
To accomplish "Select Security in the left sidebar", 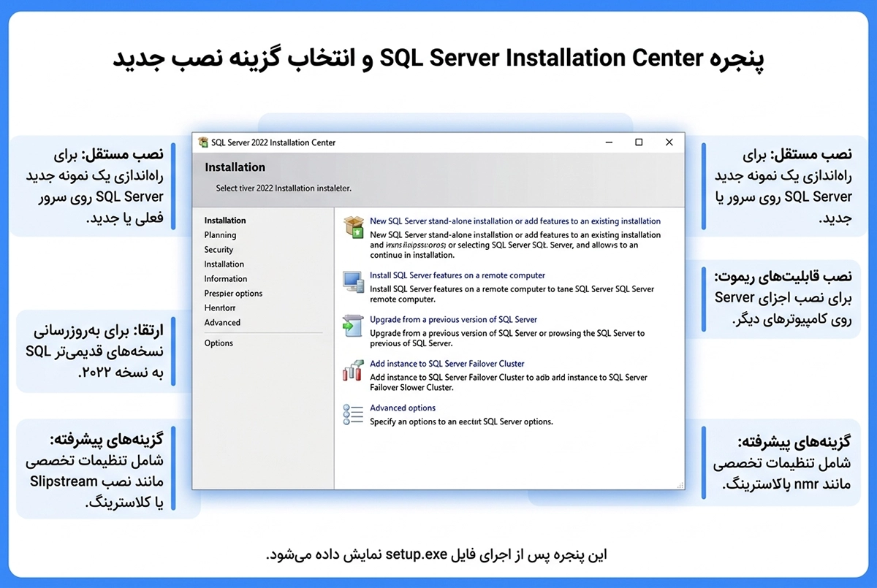I will [x=219, y=250].
